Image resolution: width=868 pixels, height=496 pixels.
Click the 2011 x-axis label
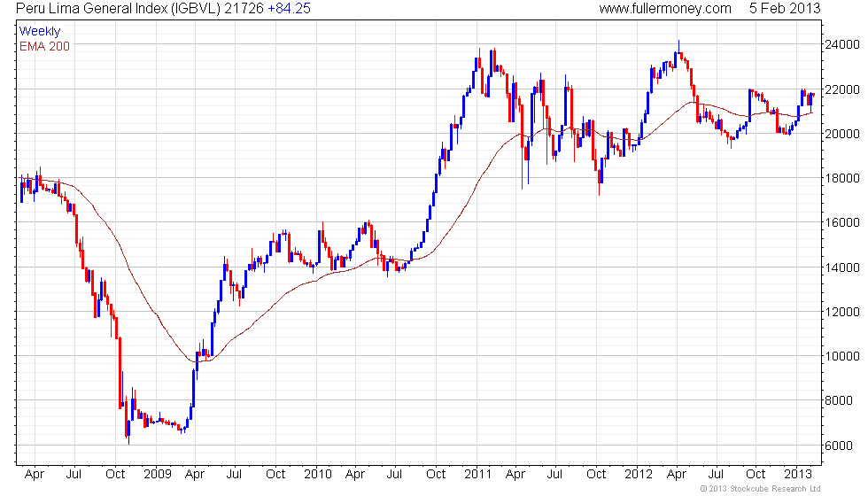(477, 475)
